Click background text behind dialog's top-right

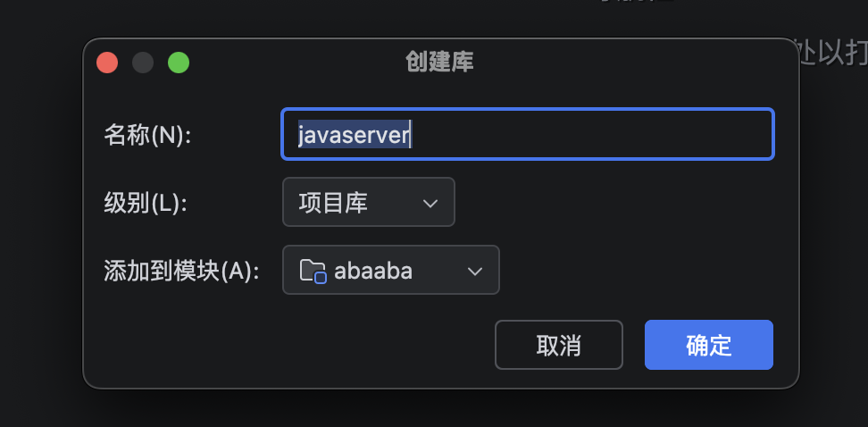point(832,51)
